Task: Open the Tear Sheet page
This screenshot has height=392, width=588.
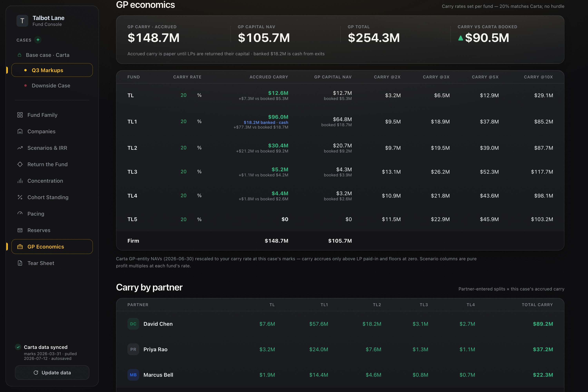Action: [52, 263]
